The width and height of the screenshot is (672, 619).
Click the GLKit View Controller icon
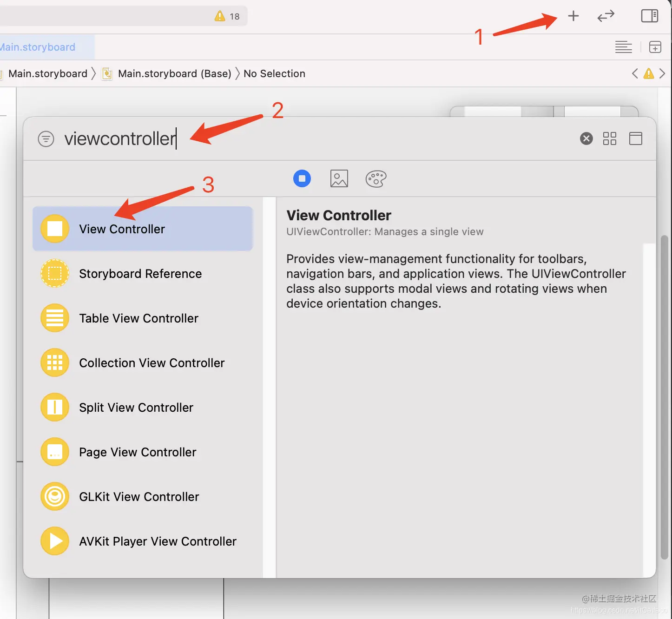coord(55,496)
